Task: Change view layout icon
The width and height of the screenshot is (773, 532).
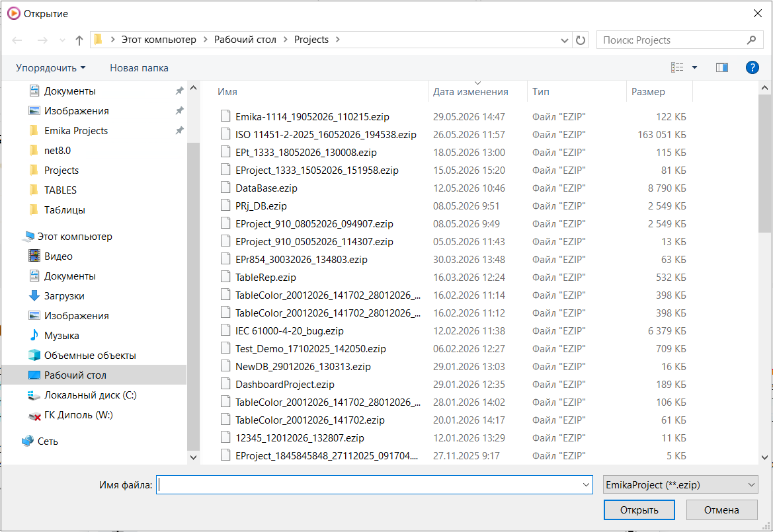Action: tap(677, 67)
